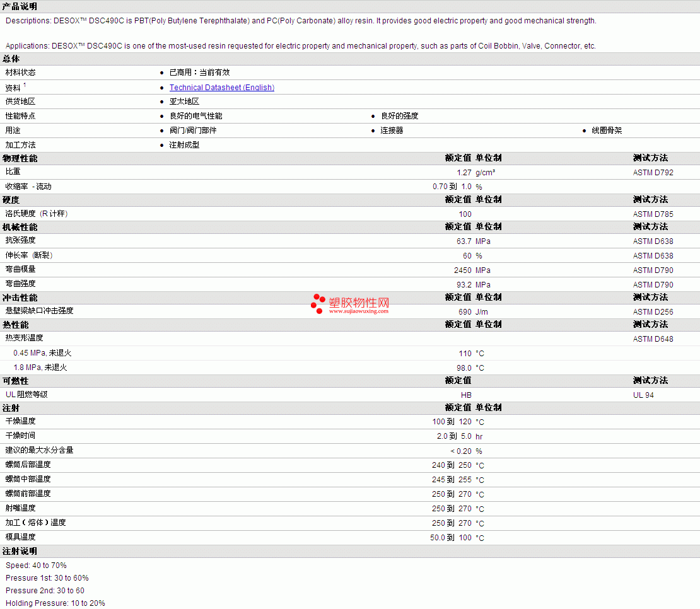This screenshot has width=700, height=609.
Task: Select the 收缩率 - 流动 row label
Action: coord(28,187)
